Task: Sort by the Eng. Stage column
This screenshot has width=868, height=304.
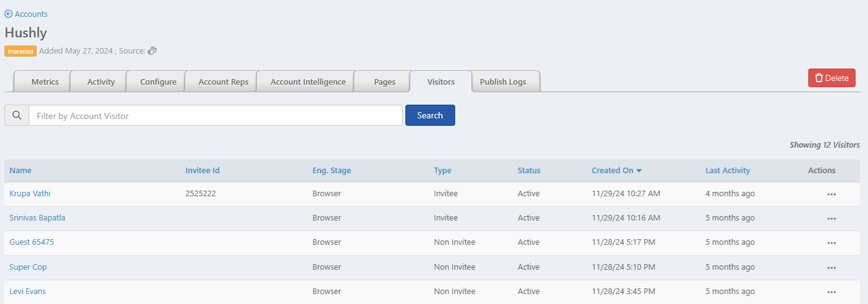Action: point(332,170)
